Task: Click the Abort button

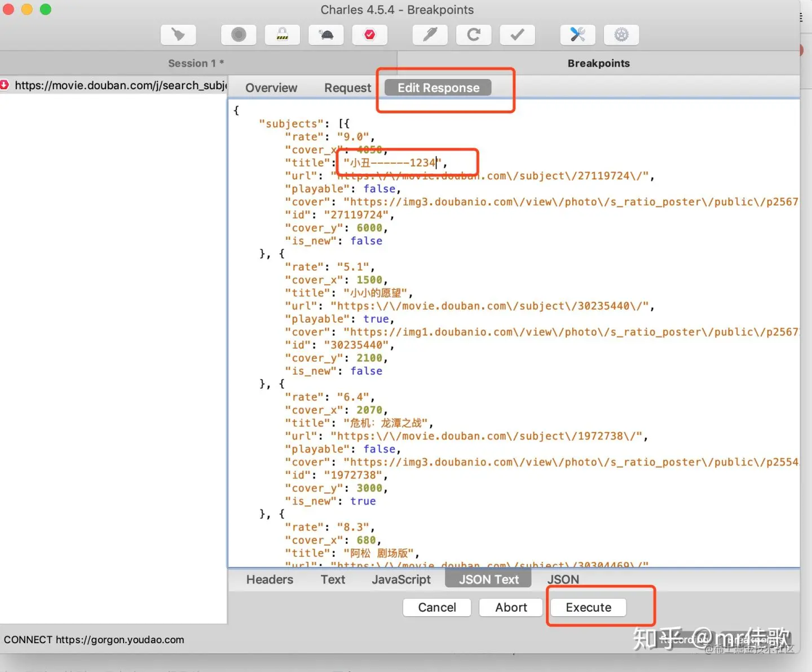Action: click(511, 607)
